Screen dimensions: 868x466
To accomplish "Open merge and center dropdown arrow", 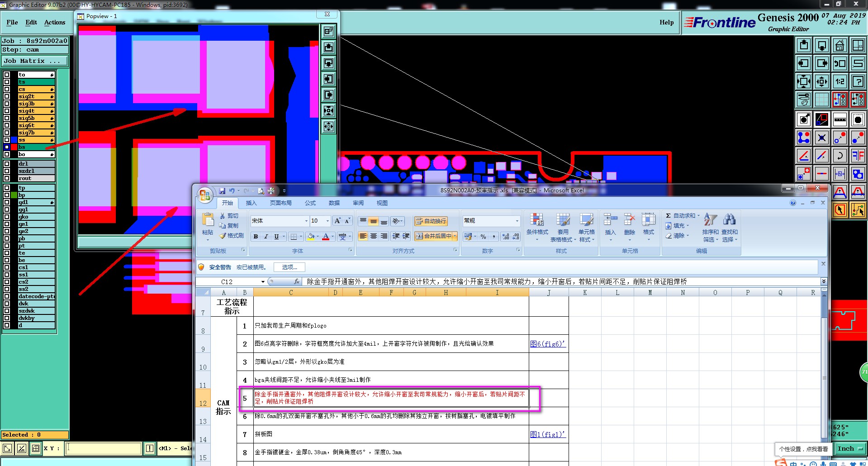I will pyautogui.click(x=455, y=236).
